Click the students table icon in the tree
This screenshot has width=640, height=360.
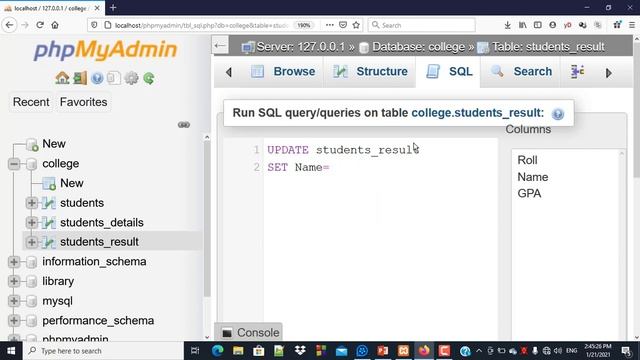click(49, 203)
